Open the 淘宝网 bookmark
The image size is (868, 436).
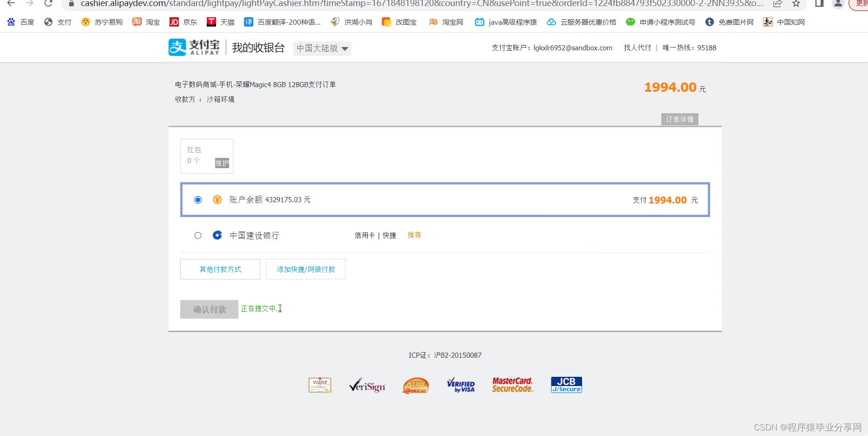pyautogui.click(x=446, y=22)
